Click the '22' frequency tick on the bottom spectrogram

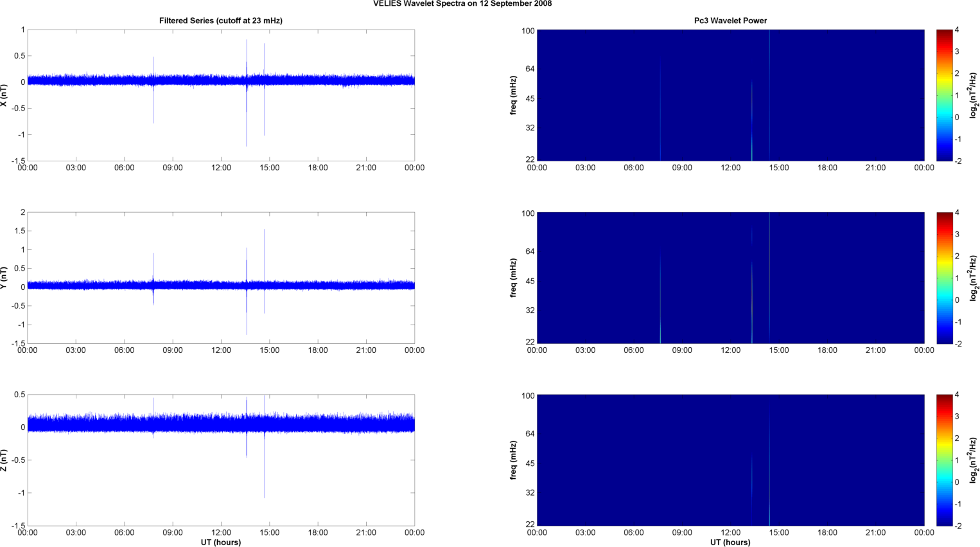530,524
